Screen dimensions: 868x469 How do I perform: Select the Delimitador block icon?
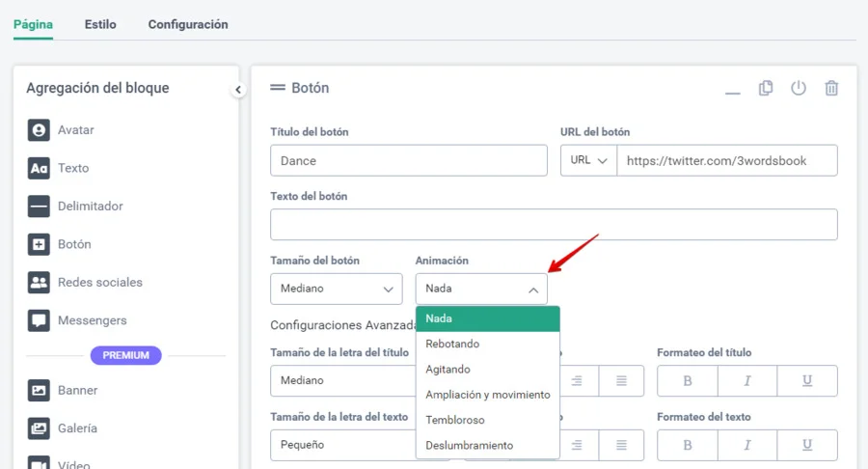click(x=39, y=207)
